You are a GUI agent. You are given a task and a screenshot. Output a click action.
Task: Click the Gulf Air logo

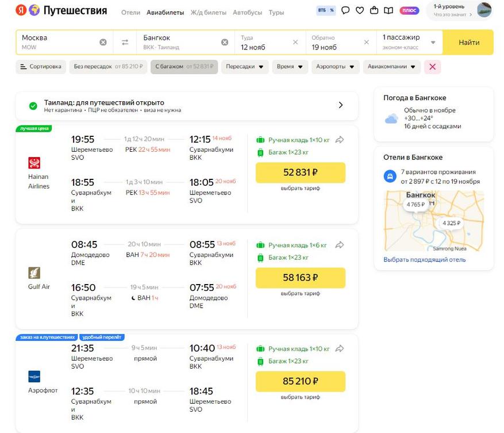34,273
